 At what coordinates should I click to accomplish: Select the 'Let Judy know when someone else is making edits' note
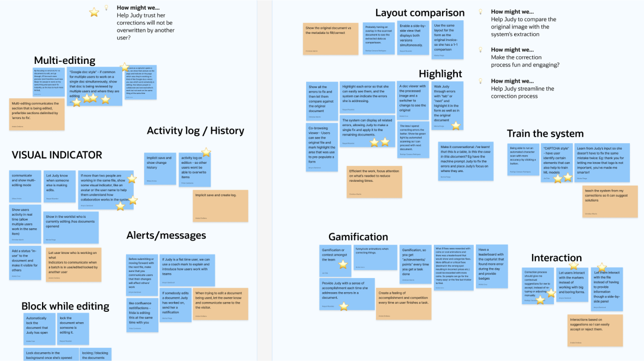tap(60, 186)
